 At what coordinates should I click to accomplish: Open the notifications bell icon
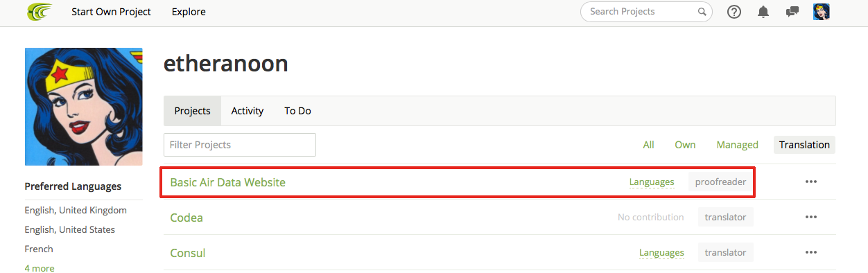763,12
